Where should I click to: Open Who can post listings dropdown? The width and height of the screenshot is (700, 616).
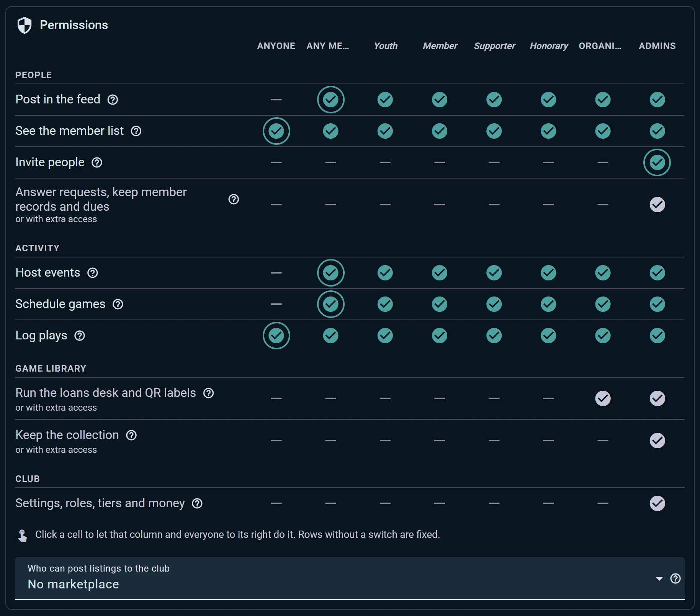pos(350,578)
